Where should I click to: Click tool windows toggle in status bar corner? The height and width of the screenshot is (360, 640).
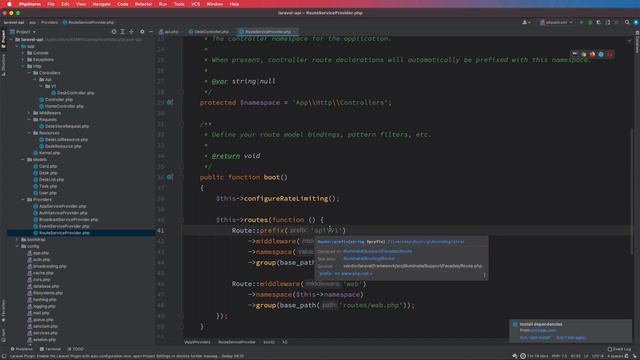coord(4,356)
